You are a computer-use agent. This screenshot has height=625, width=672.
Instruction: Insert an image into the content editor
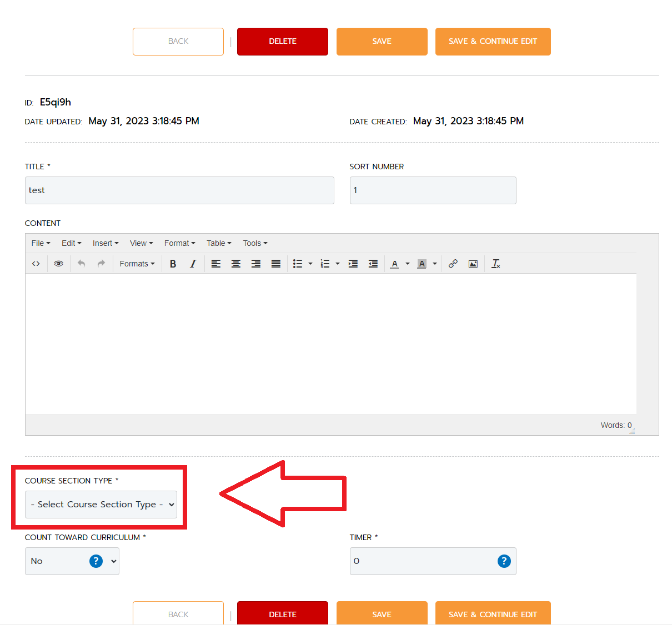[x=473, y=263]
